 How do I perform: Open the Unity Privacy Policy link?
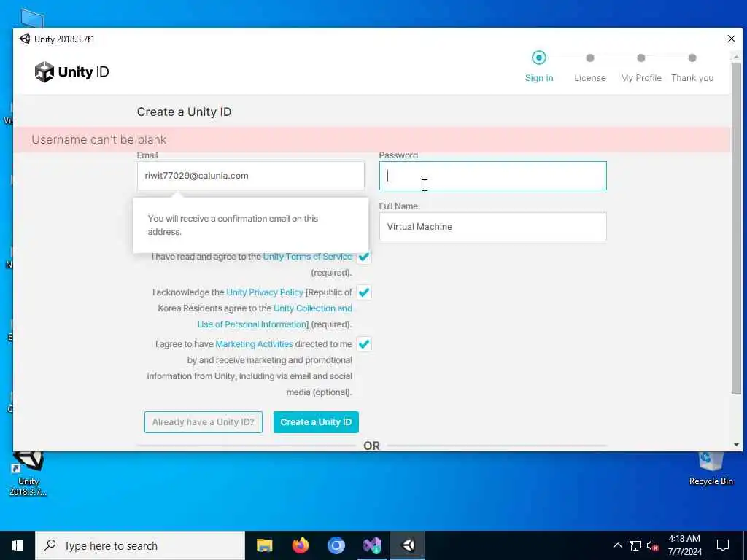pos(264,292)
